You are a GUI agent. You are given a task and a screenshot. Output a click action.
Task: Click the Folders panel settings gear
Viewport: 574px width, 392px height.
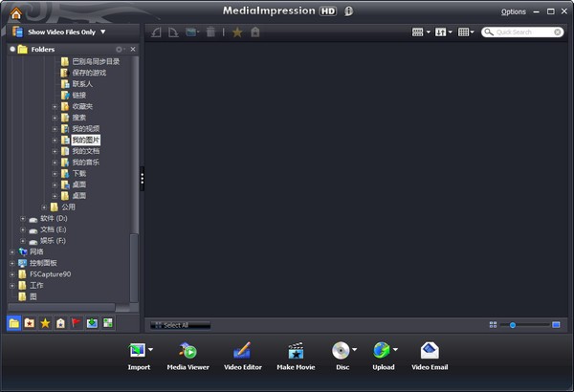click(x=120, y=49)
